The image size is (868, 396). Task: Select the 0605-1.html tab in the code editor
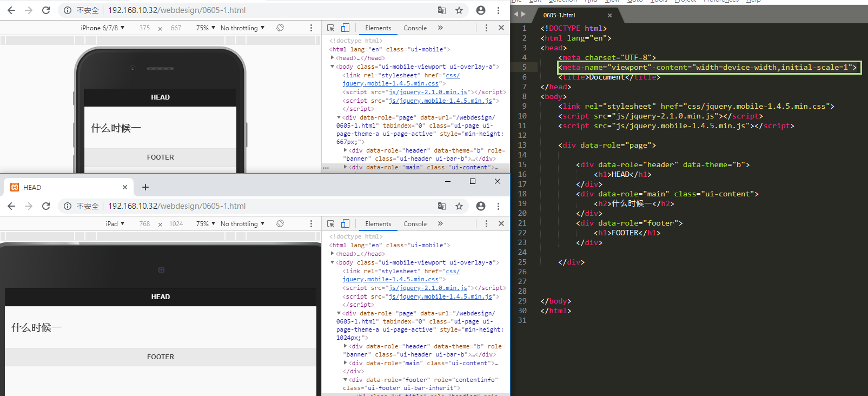pyautogui.click(x=560, y=15)
